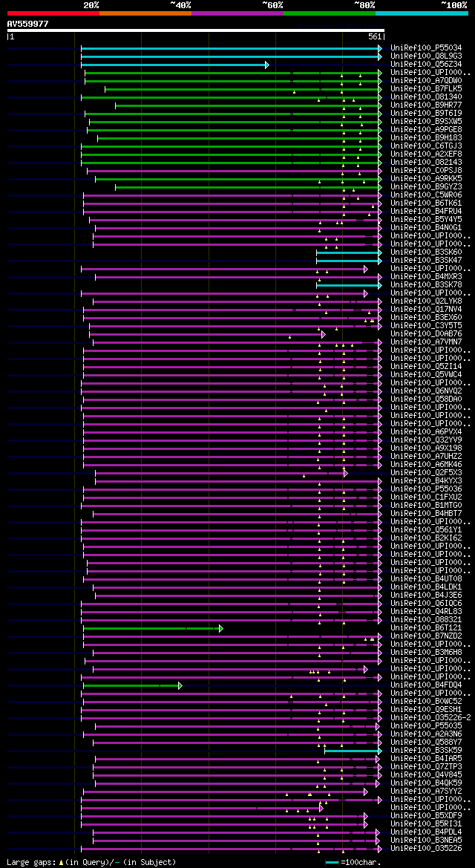Image resolution: width=475 pixels, height=868 pixels.
Task: Click the short cyan bar of UniRef100_B3SK59
Action: coord(352,750)
